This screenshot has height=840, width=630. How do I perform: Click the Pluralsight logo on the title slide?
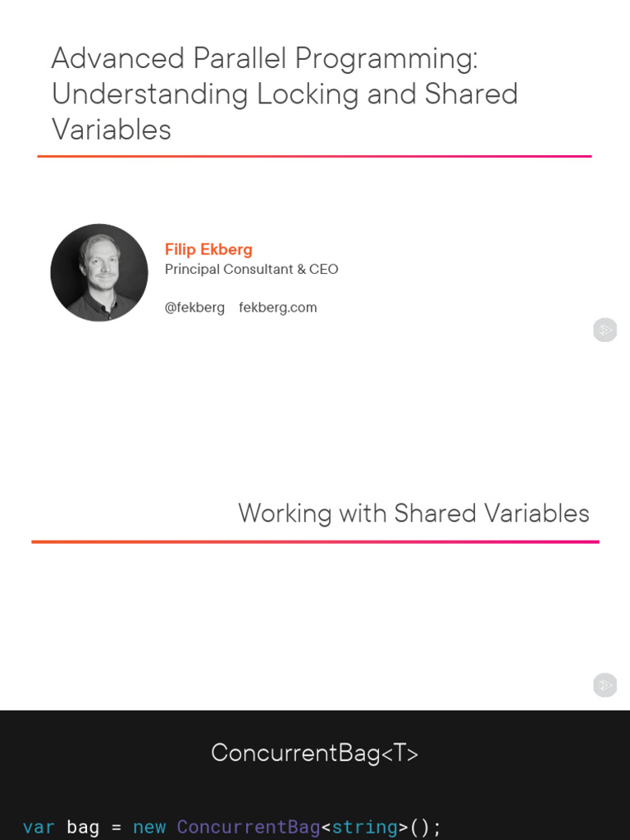pos(605,331)
